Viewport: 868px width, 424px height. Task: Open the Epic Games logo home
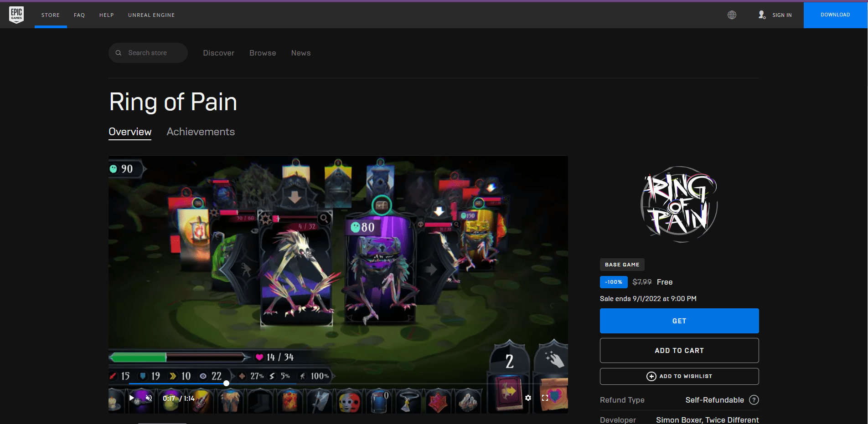point(16,15)
